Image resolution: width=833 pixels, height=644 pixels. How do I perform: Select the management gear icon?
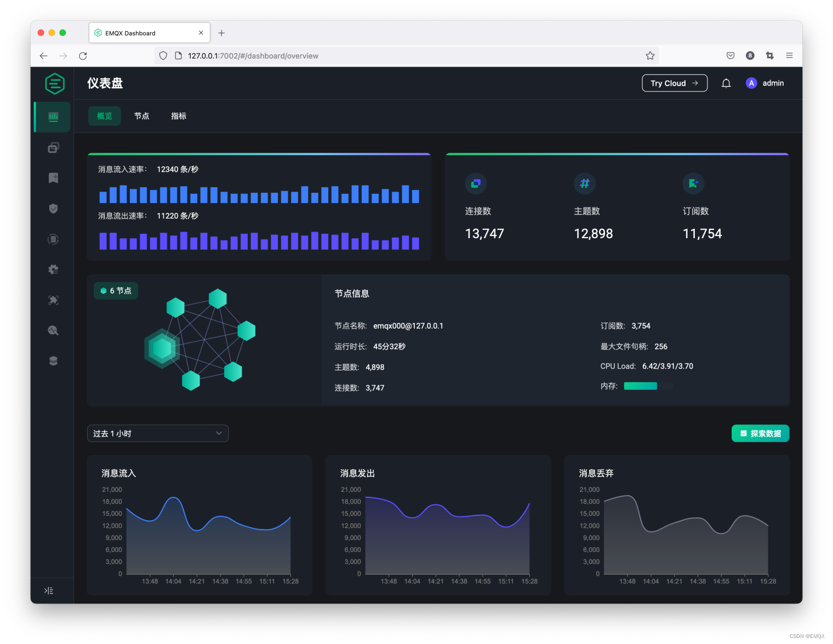[53, 269]
